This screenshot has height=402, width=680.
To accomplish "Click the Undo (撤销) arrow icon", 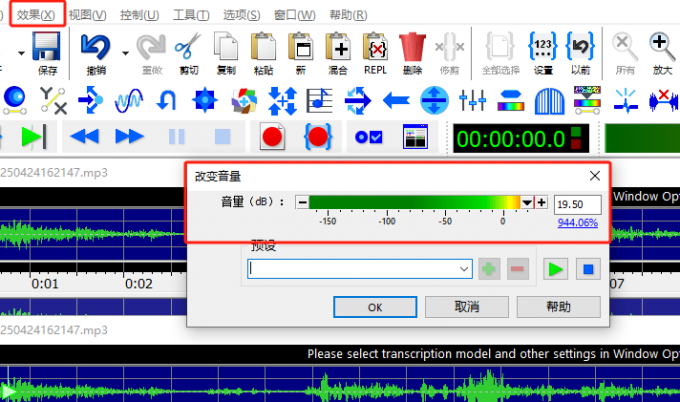I will pyautogui.click(x=97, y=47).
